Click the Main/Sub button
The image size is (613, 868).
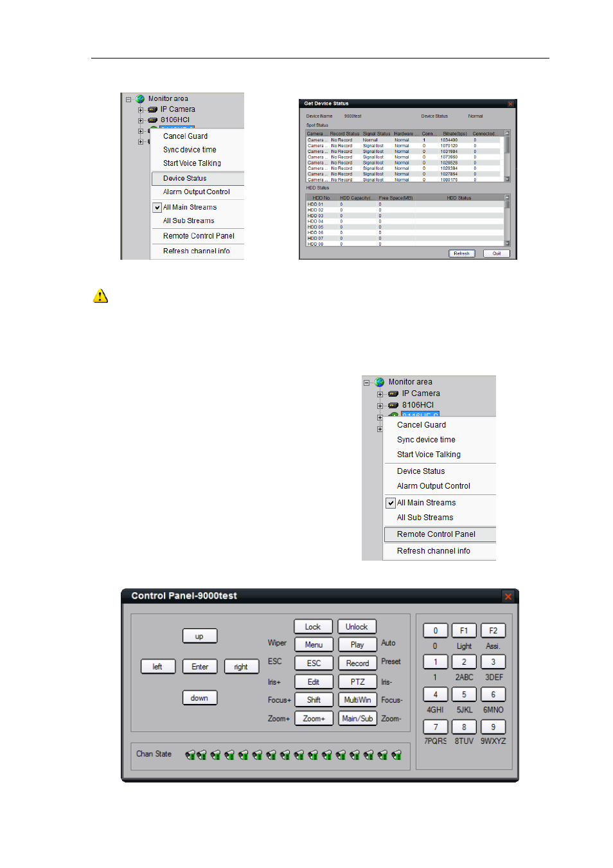(357, 718)
